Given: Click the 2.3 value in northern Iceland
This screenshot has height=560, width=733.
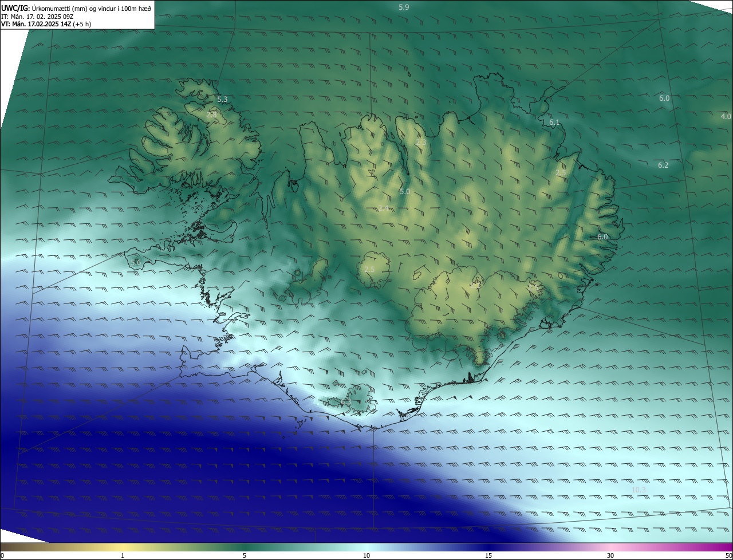Looking at the screenshot, I should tap(421, 142).
